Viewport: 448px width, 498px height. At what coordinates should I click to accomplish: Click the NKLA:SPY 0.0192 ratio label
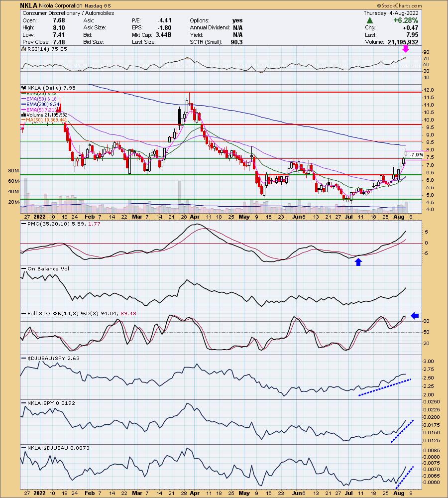[51, 403]
